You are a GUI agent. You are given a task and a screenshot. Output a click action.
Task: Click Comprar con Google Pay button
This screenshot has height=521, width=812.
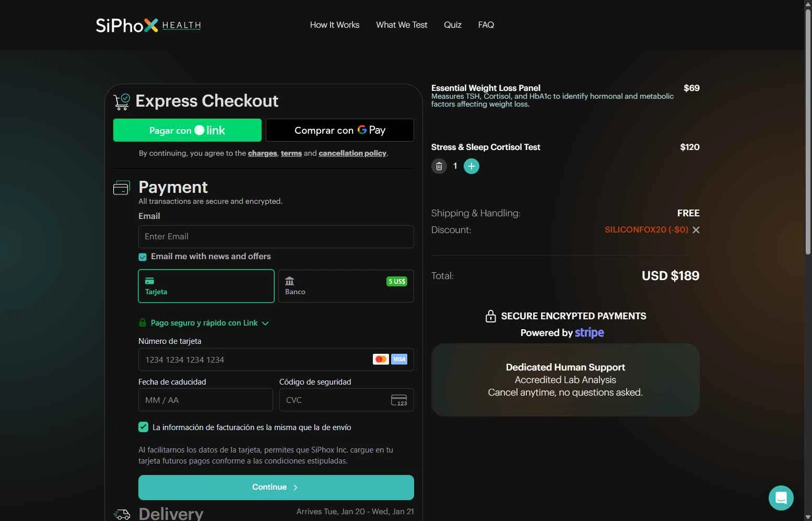(340, 130)
